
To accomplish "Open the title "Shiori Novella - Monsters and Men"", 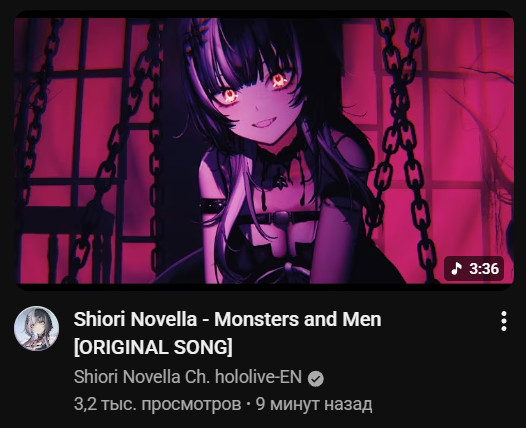I will 227,319.
